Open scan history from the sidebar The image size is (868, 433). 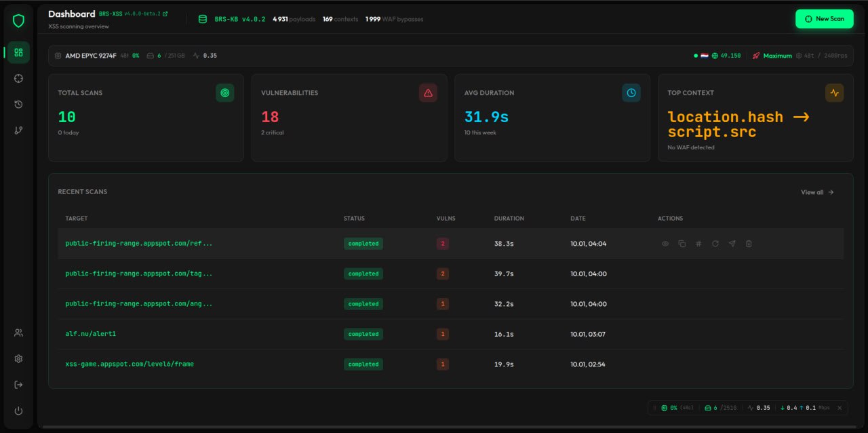coord(18,104)
